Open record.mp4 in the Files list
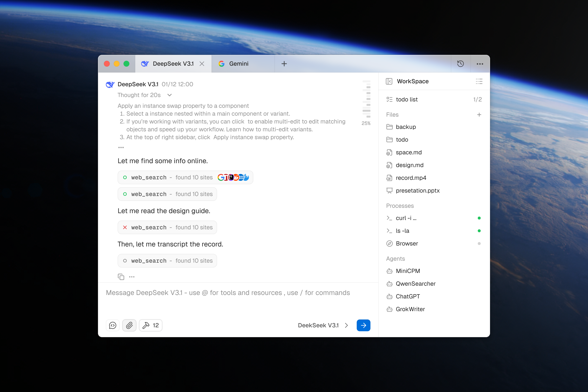Image resolution: width=588 pixels, height=392 pixels. point(411,178)
